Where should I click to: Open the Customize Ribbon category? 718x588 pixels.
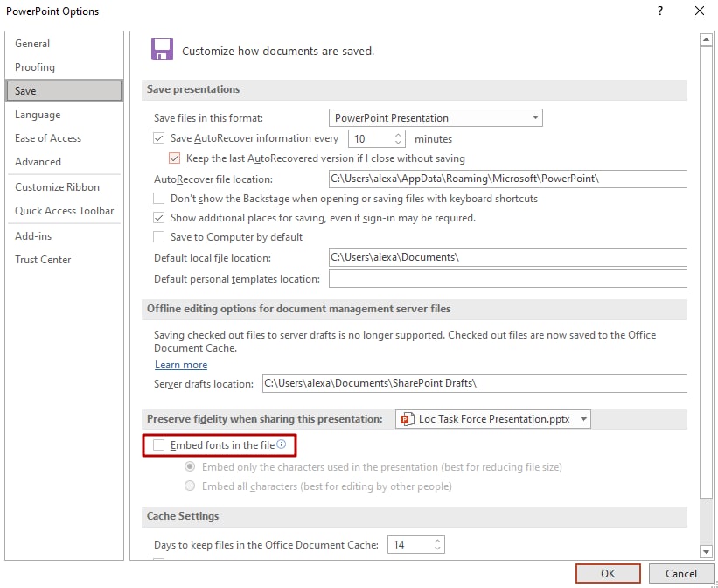tap(64, 187)
